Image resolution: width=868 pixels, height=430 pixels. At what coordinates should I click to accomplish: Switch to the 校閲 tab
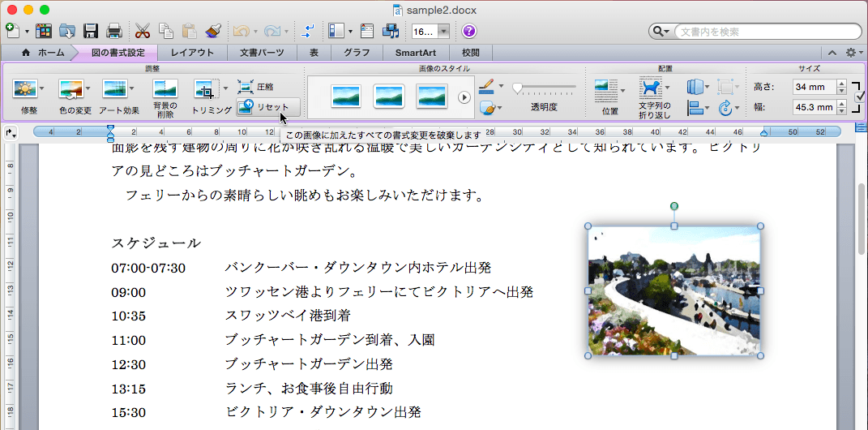pyautogui.click(x=470, y=53)
